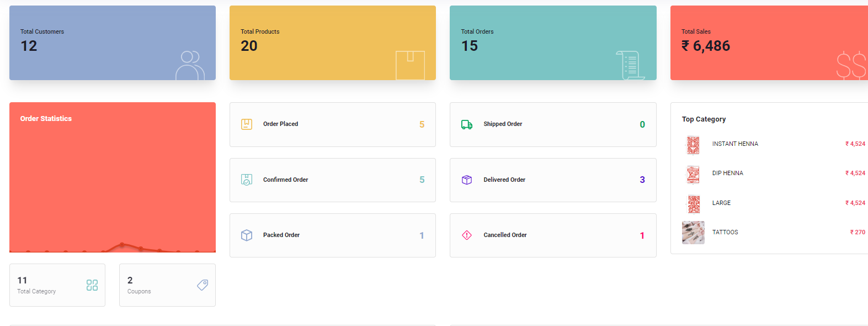Click the Order Placed icon

coord(247,124)
